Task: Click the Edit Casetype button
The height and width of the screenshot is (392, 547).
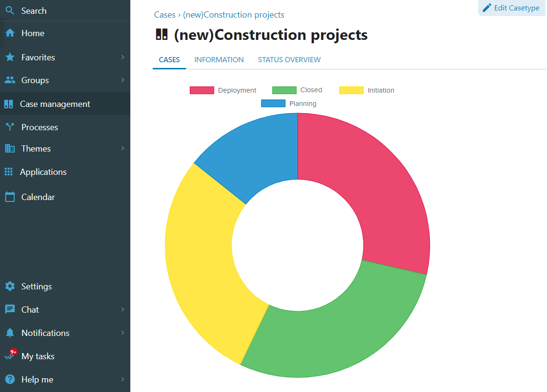Action: pos(511,8)
